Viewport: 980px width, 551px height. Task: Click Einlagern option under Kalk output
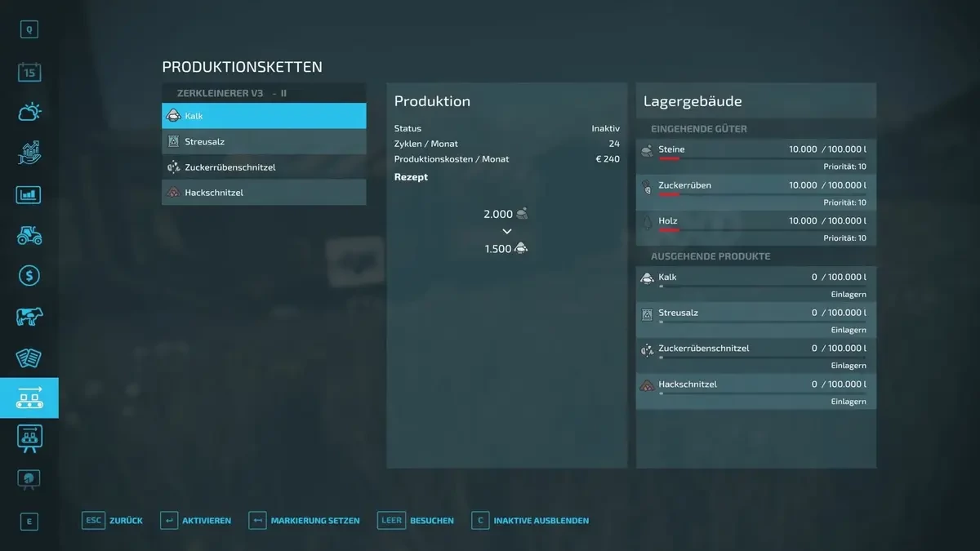tap(848, 295)
